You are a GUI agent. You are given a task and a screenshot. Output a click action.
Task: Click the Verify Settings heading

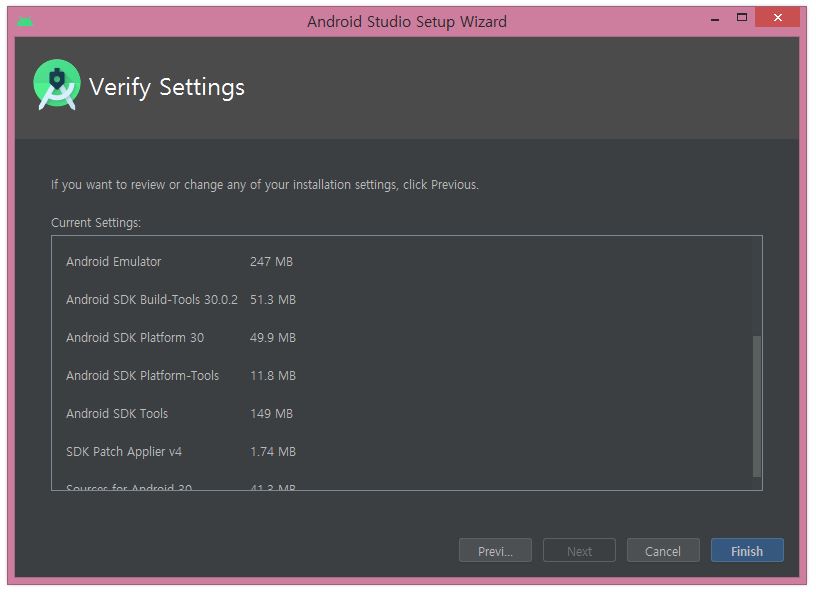[x=167, y=87]
